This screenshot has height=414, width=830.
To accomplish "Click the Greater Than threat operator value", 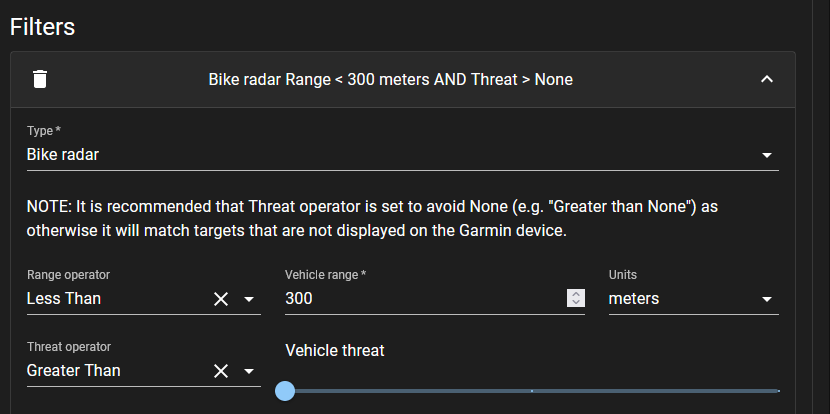I will [74, 370].
